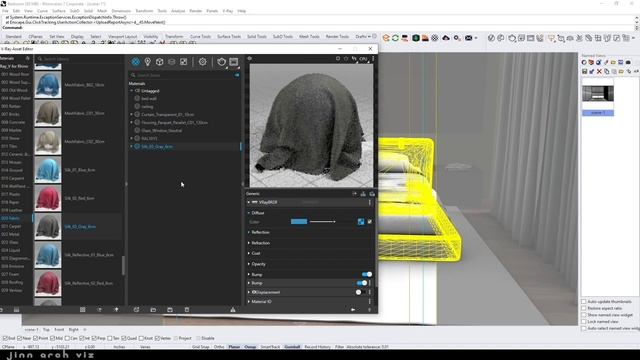Viewport: 640px width, 360px height.
Task: Switch to Curve Tools toolbar tab
Action: point(200,37)
